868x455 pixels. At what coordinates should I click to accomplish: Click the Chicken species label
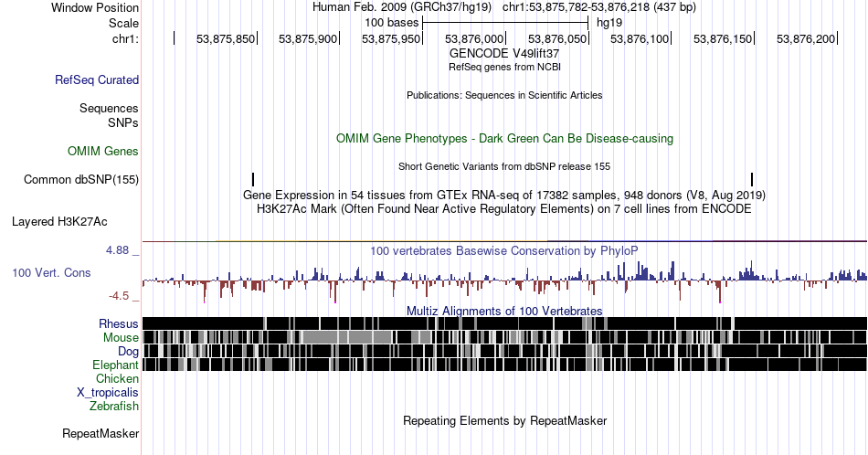pos(117,379)
